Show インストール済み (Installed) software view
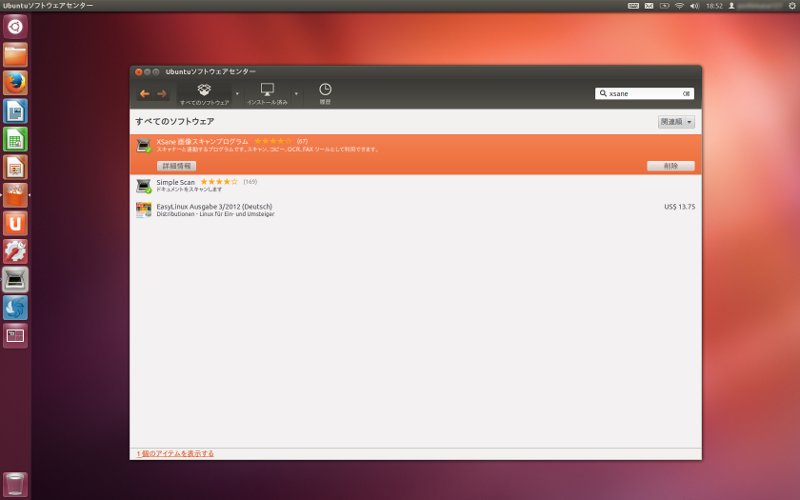 click(267, 94)
